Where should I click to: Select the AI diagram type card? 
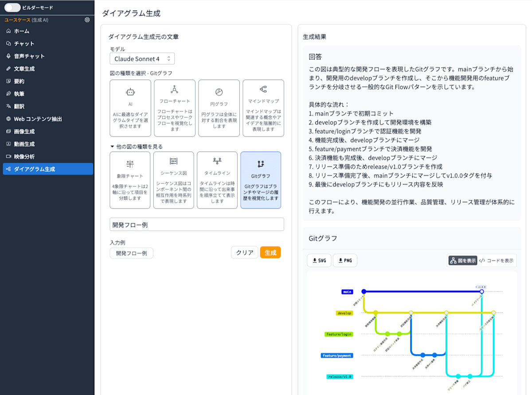[130, 108]
